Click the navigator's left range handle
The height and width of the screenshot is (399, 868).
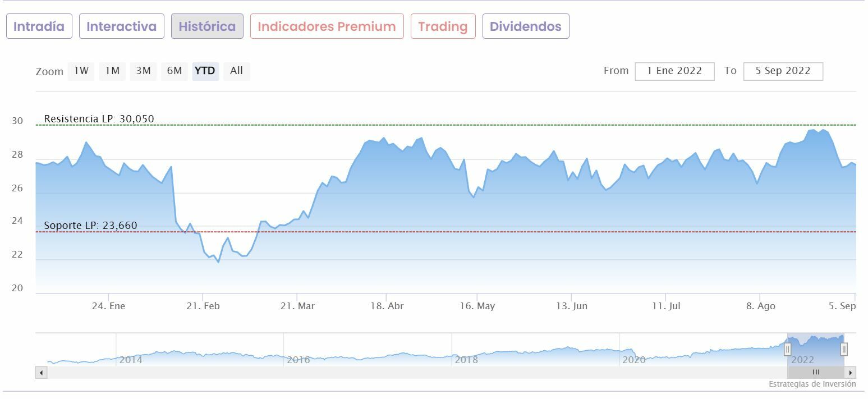point(787,350)
